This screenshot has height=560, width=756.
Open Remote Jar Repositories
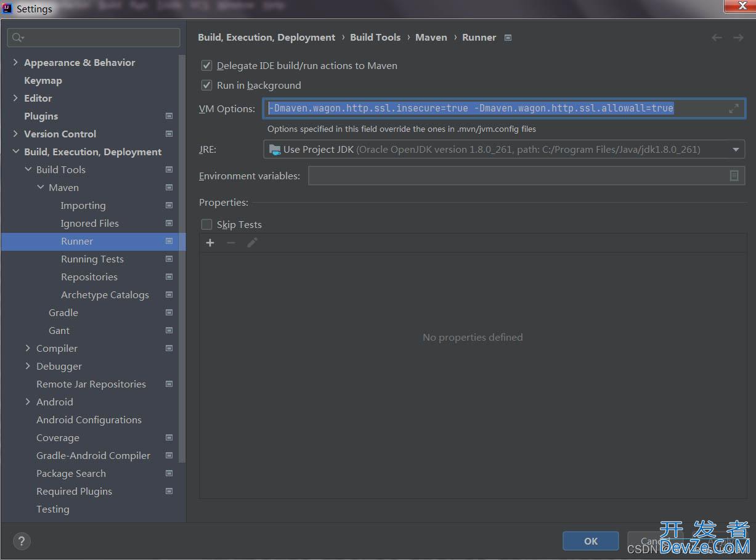tap(91, 384)
